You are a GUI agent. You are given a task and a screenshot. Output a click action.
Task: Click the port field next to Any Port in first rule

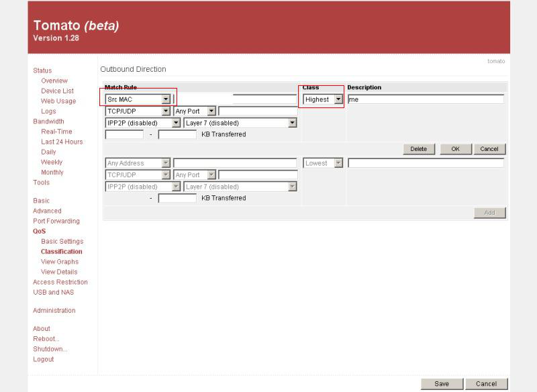pyautogui.click(x=258, y=111)
